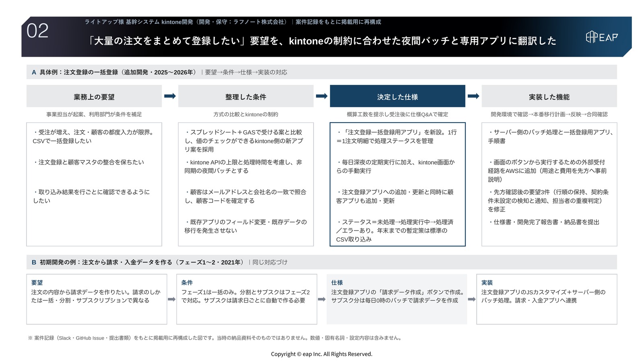This screenshot has height=362, width=644.
Task: Click bullet サーバー側のバッチ処理と一括登録用アプリ、手順書
Action: point(551,136)
